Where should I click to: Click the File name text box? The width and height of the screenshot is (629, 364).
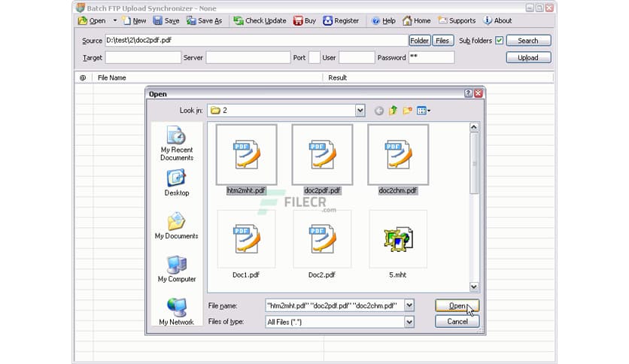pyautogui.click(x=335, y=305)
